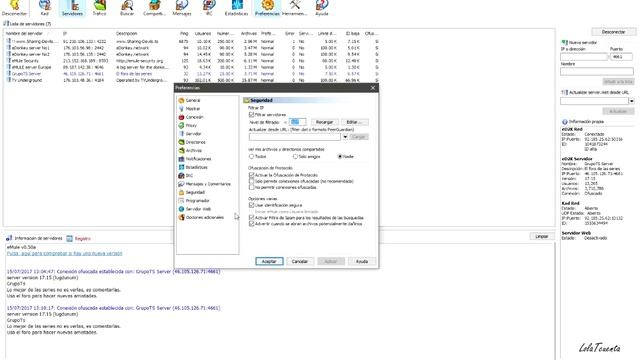
Task: Toggle Activar Filtro de Spam checkbox
Action: click(x=251, y=218)
